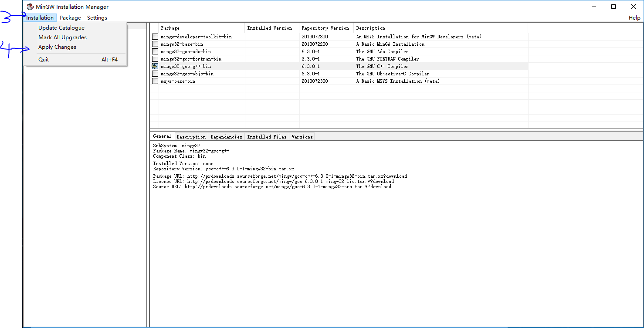
Task: Switch to the Installed Files tab
Action: (267, 137)
